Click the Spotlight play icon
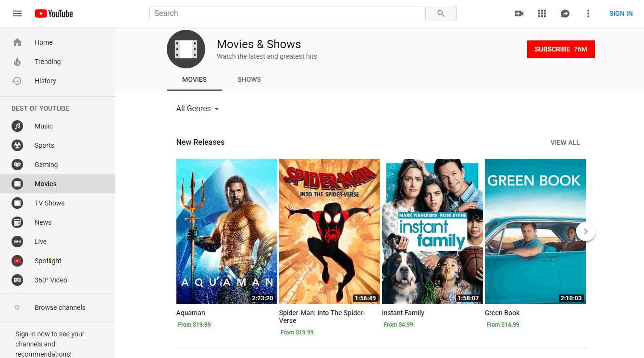 [x=17, y=261]
